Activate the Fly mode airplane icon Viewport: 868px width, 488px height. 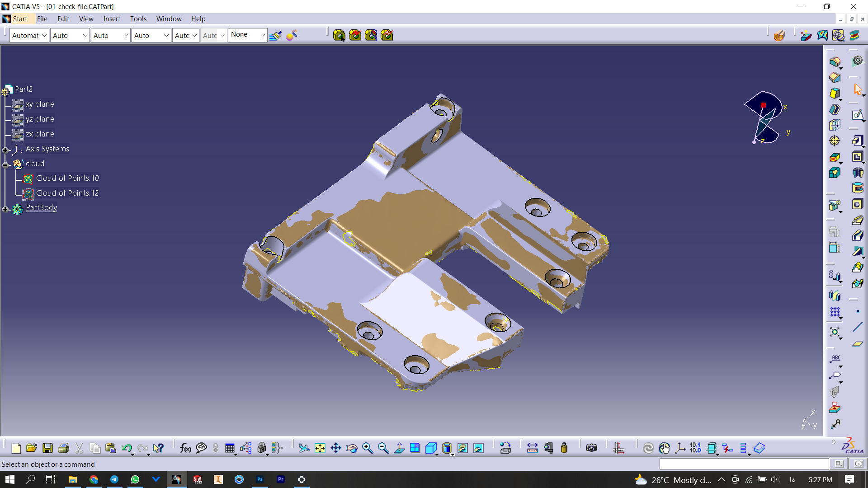pyautogui.click(x=304, y=448)
